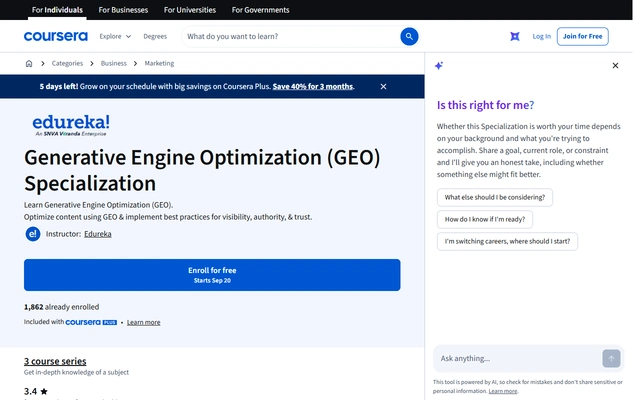The height and width of the screenshot is (400, 640).
Task: Open the Coursera AI coach icon in header
Action: click(515, 36)
